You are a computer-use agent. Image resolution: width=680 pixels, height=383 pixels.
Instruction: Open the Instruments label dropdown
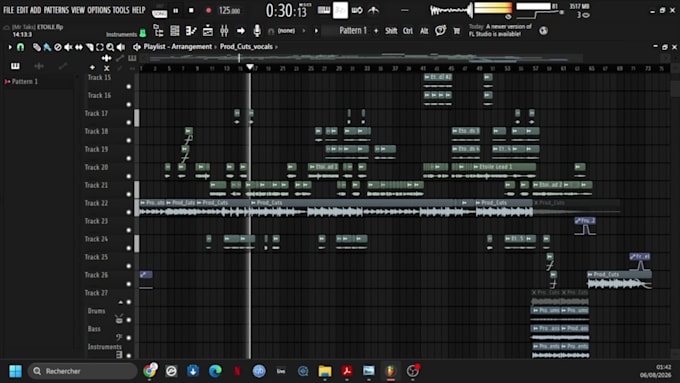121,34
